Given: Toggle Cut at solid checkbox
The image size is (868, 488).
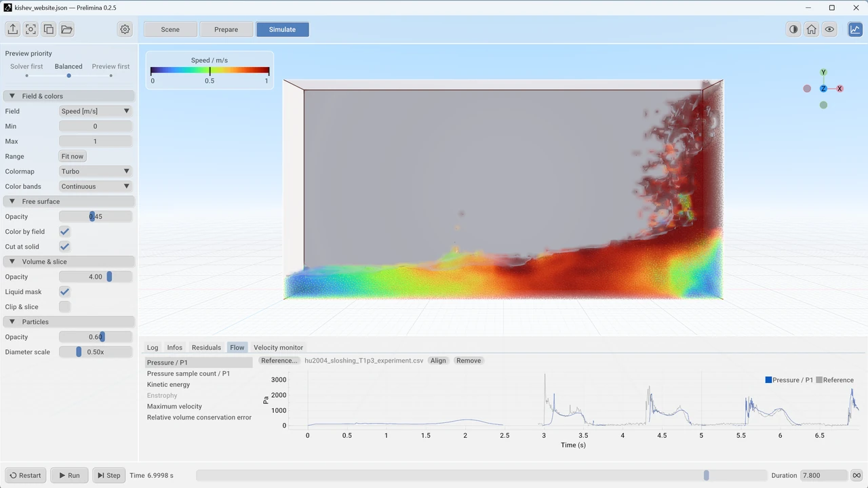Looking at the screenshot, I should tap(64, 247).
